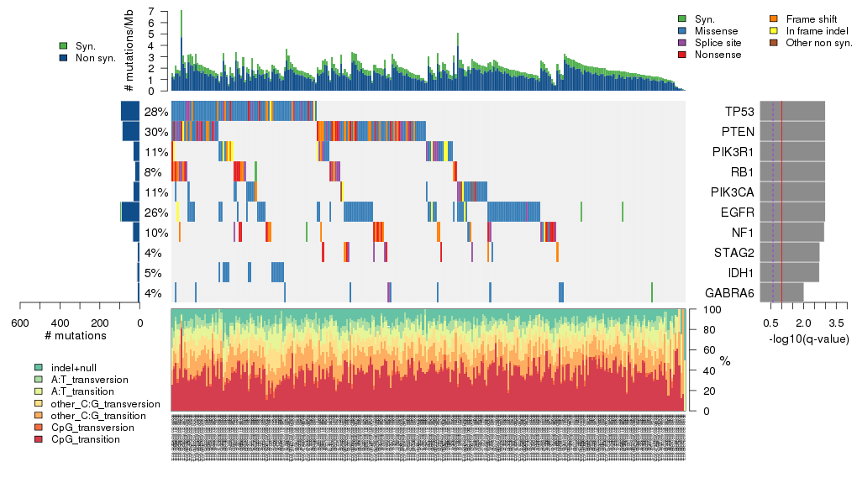Click the 26% percentage in EGFR row
The width and height of the screenshot is (857, 504).
pyautogui.click(x=155, y=213)
